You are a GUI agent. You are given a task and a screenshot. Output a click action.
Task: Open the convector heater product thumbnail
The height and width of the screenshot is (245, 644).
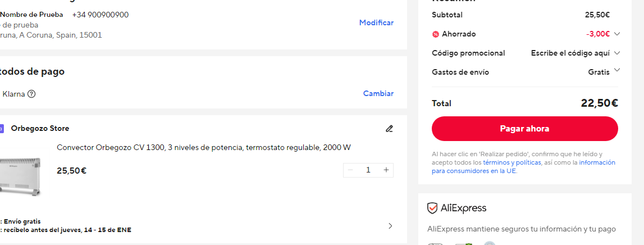click(21, 177)
